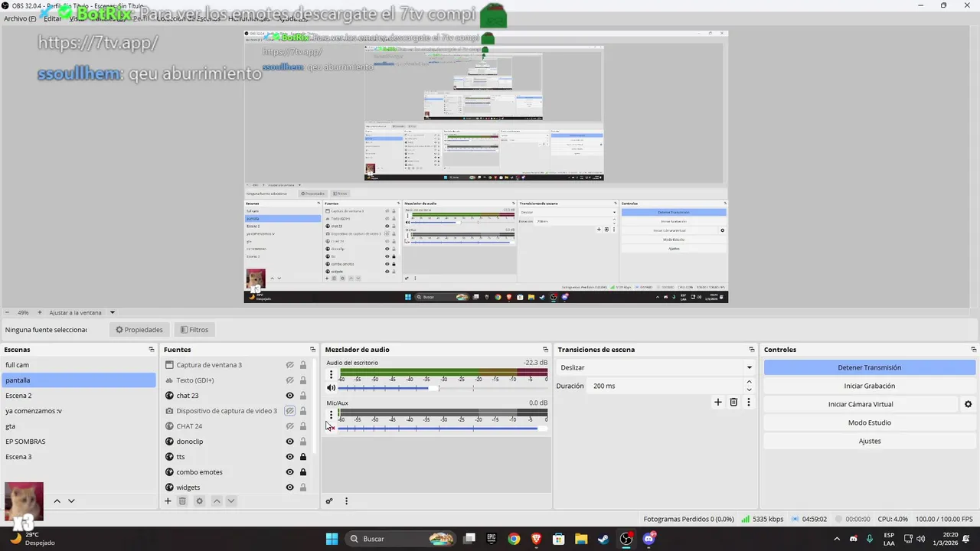Open the Editar menu

pos(52,18)
